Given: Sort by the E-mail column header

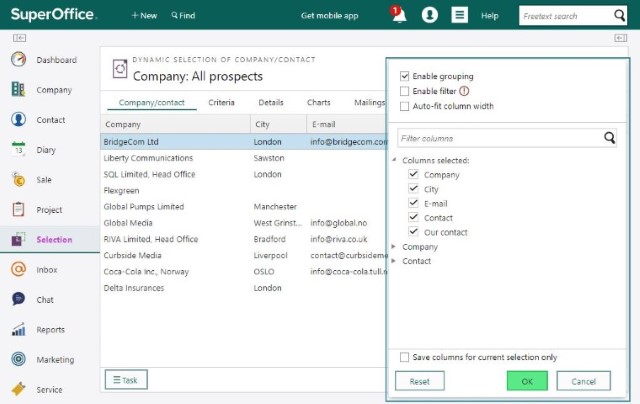Looking at the screenshot, I should pyautogui.click(x=346, y=124).
